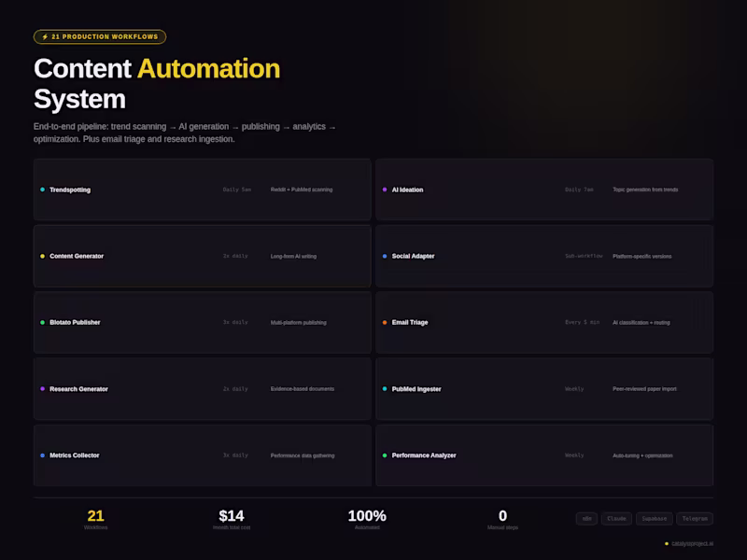Open the catalystproject.ai link
The height and width of the screenshot is (560, 747).
click(x=693, y=543)
